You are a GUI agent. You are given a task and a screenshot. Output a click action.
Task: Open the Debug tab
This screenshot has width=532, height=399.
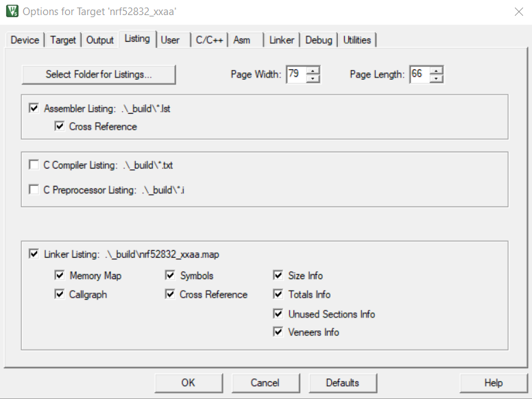coord(319,40)
